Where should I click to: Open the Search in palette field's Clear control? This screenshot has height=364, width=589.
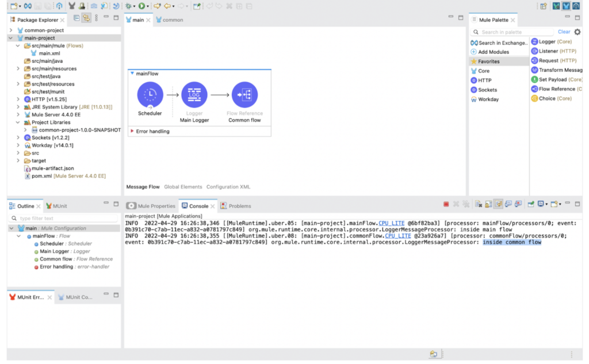(x=564, y=32)
